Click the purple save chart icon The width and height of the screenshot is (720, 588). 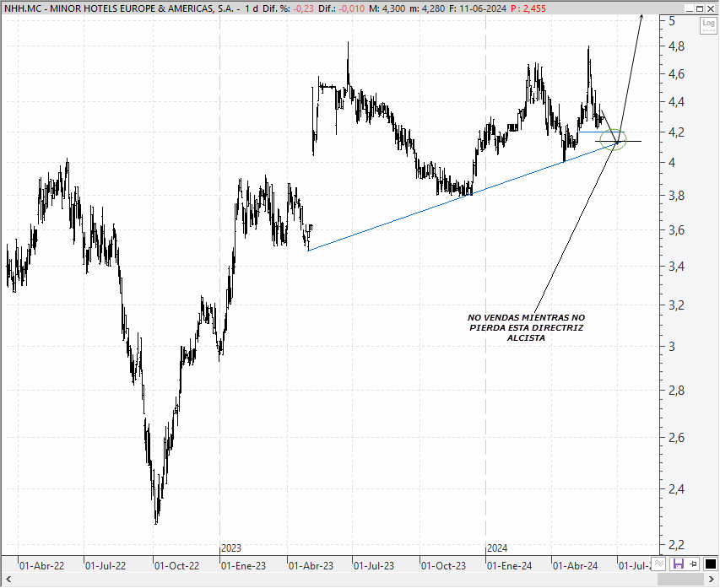coord(679,564)
